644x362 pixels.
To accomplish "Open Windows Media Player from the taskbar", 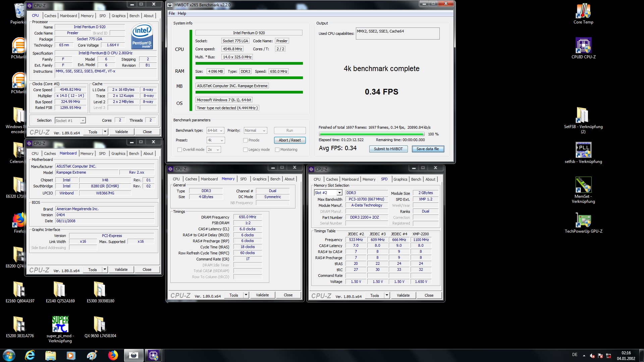I will click(71, 355).
